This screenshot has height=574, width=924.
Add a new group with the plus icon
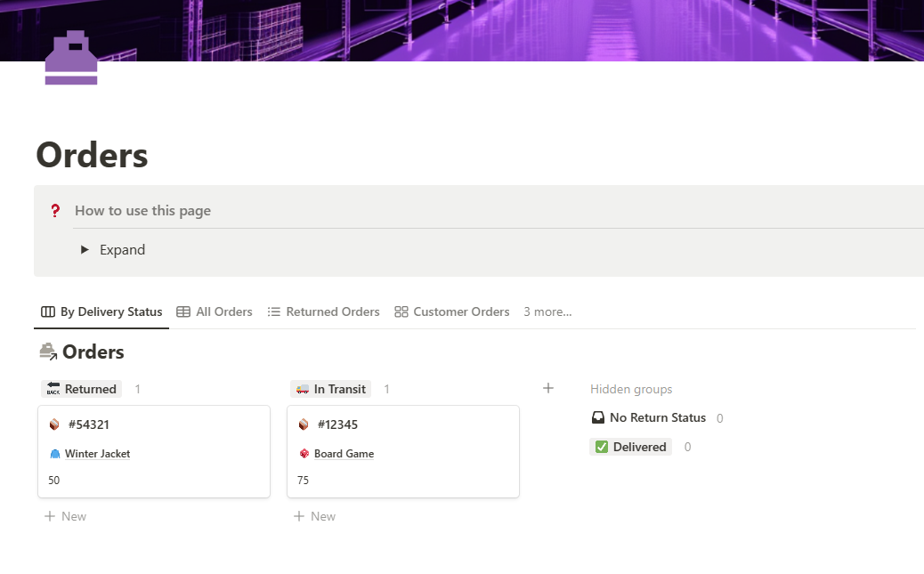[548, 388]
